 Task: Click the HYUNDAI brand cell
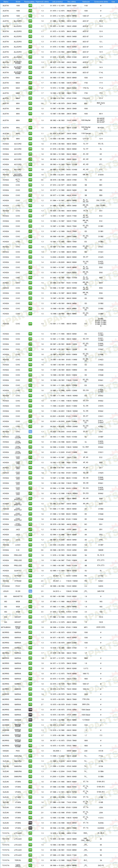6,586
